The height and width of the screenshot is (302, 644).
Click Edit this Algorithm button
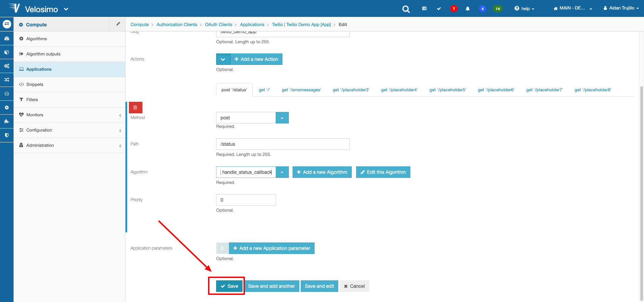click(383, 172)
